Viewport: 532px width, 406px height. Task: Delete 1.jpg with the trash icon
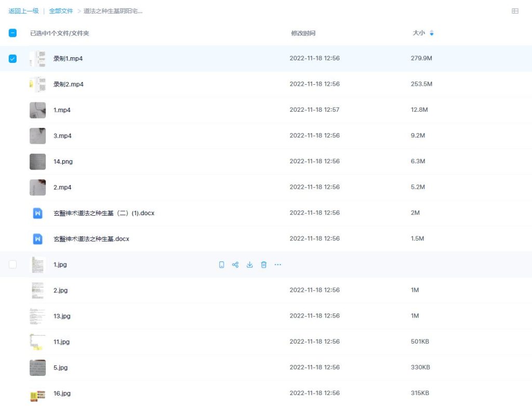[x=263, y=265]
